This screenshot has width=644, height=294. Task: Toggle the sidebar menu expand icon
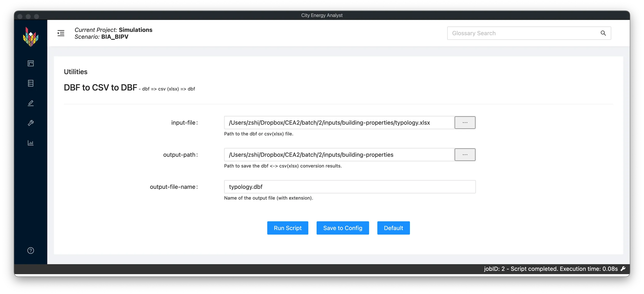pos(61,33)
